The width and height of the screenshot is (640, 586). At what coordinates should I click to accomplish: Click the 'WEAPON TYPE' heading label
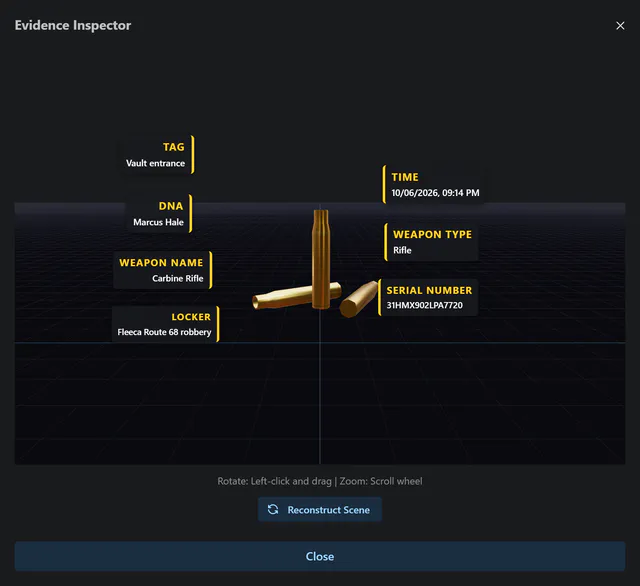click(x=432, y=234)
